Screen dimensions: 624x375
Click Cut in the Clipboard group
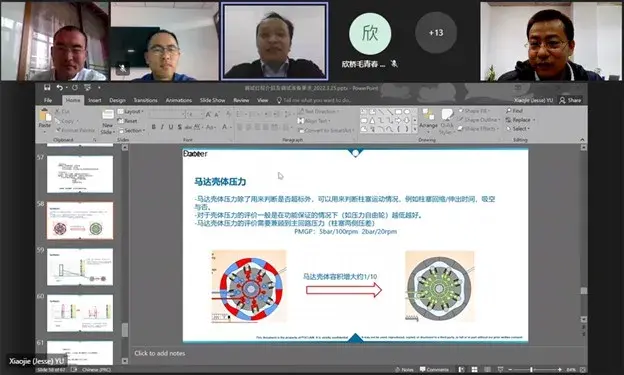62,111
